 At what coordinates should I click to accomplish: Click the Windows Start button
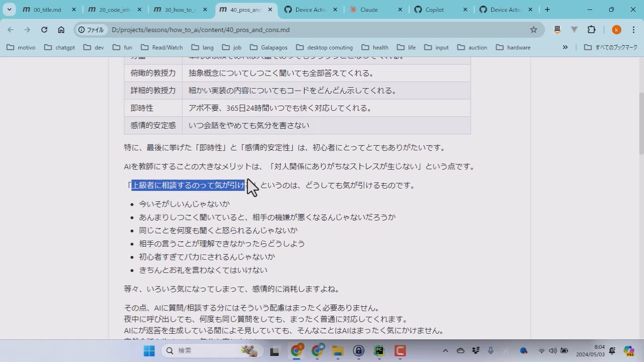point(149,351)
